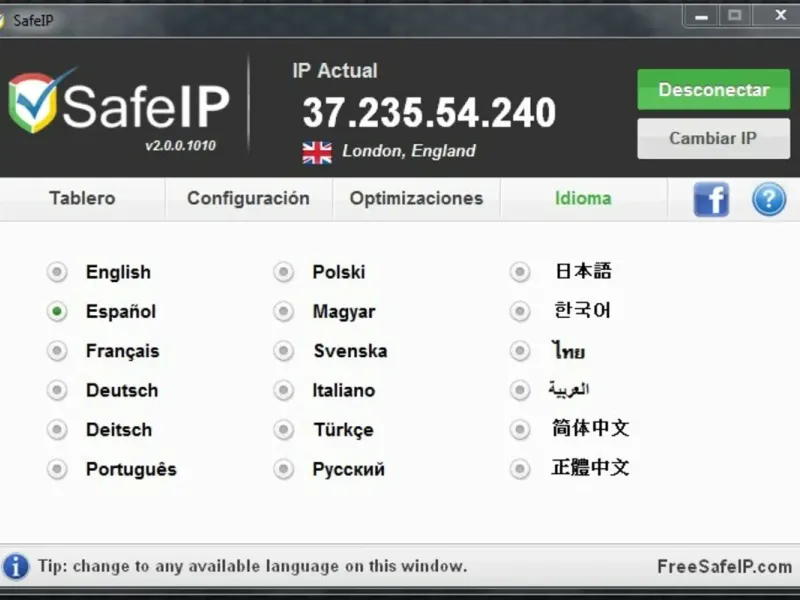Select Traditional Chinese 正體中文 option
The width and height of the screenshot is (800, 600).
point(520,469)
